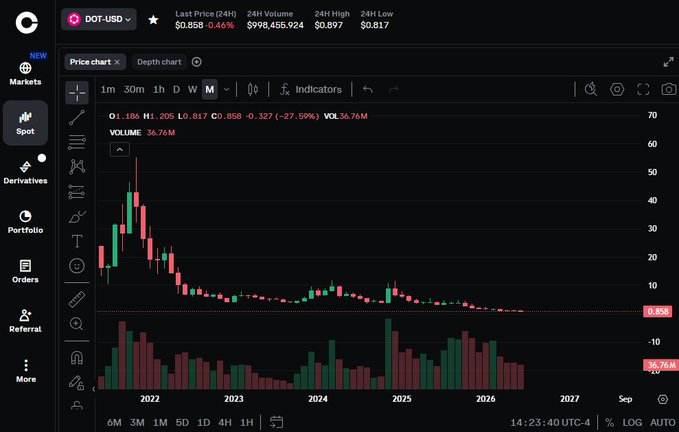Select the M monthly interval
The height and width of the screenshot is (432, 679).
pyautogui.click(x=210, y=90)
